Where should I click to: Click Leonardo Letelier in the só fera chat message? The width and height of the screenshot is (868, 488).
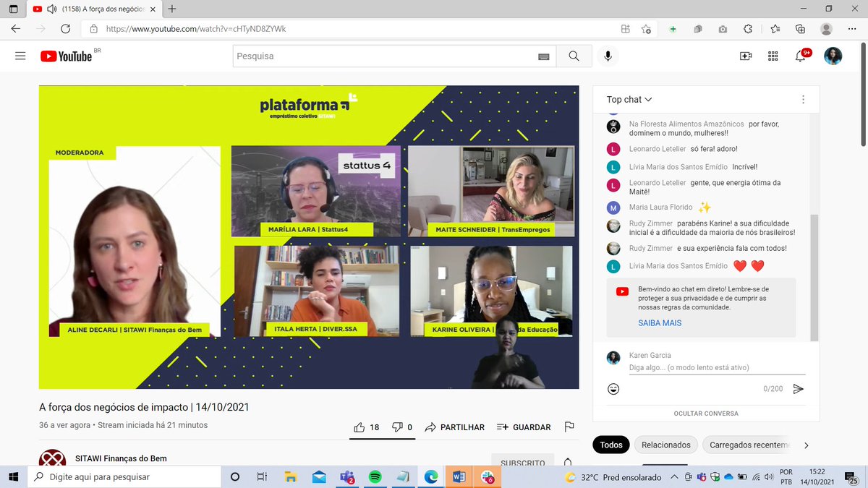(658, 148)
